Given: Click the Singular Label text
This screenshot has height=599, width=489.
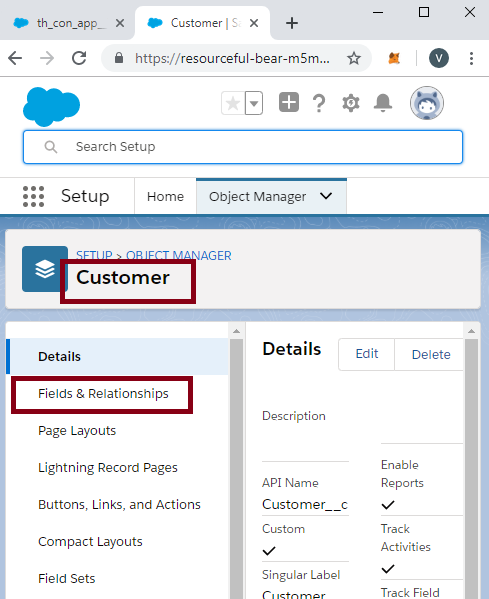Looking at the screenshot, I should (x=301, y=575).
